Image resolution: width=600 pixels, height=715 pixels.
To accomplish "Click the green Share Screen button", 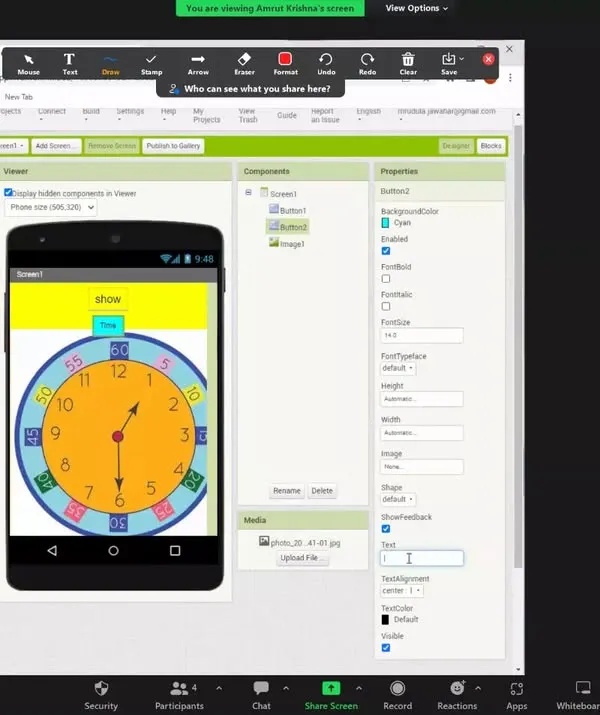I will (x=331, y=696).
